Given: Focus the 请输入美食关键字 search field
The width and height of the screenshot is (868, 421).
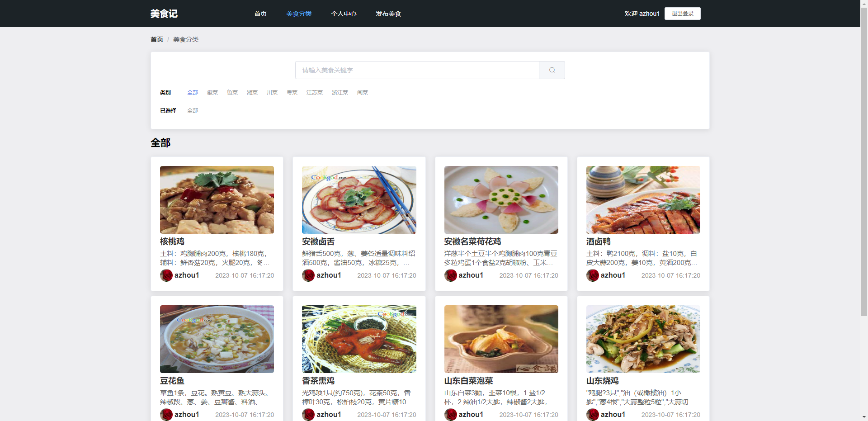Looking at the screenshot, I should 417,70.
